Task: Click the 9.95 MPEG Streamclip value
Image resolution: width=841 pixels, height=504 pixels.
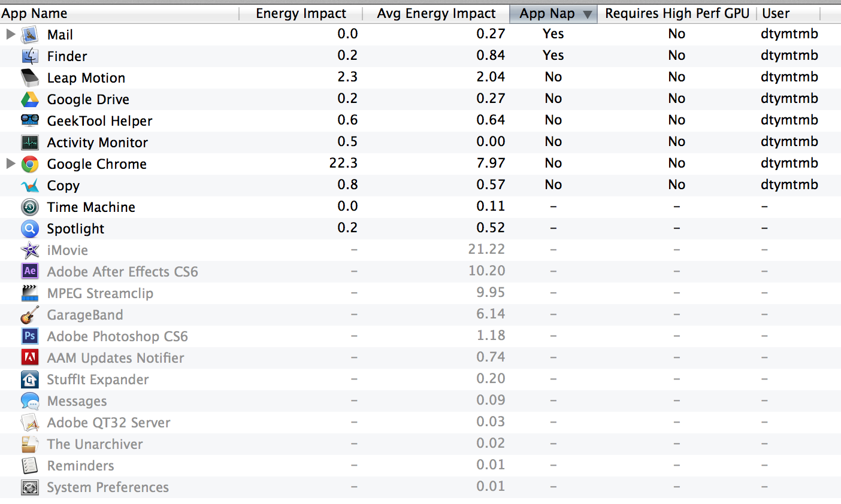Action: click(491, 292)
